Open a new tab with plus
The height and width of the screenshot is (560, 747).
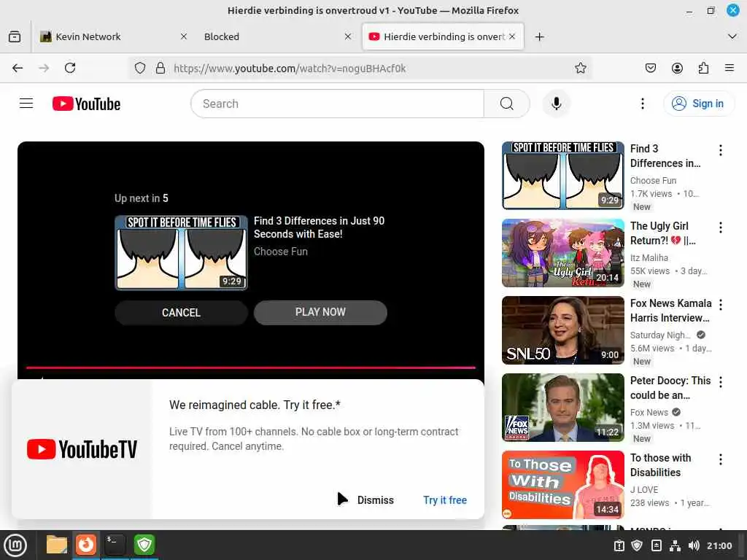pos(539,36)
